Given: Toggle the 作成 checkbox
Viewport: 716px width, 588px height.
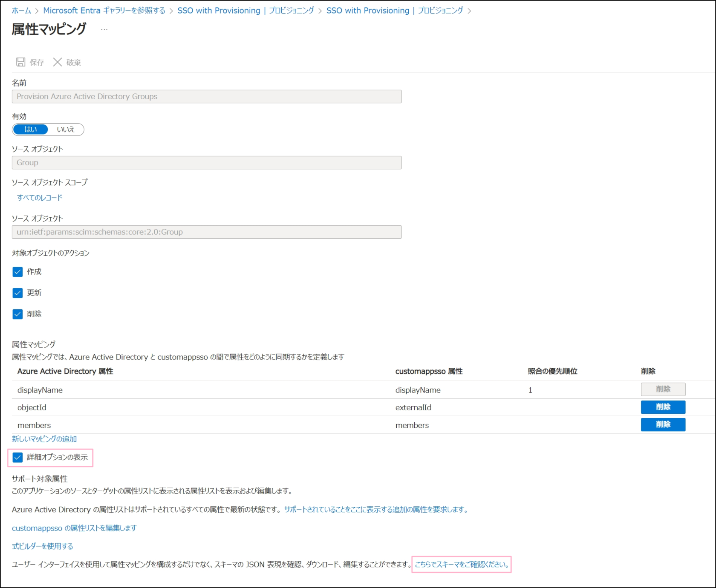Looking at the screenshot, I should [17, 272].
